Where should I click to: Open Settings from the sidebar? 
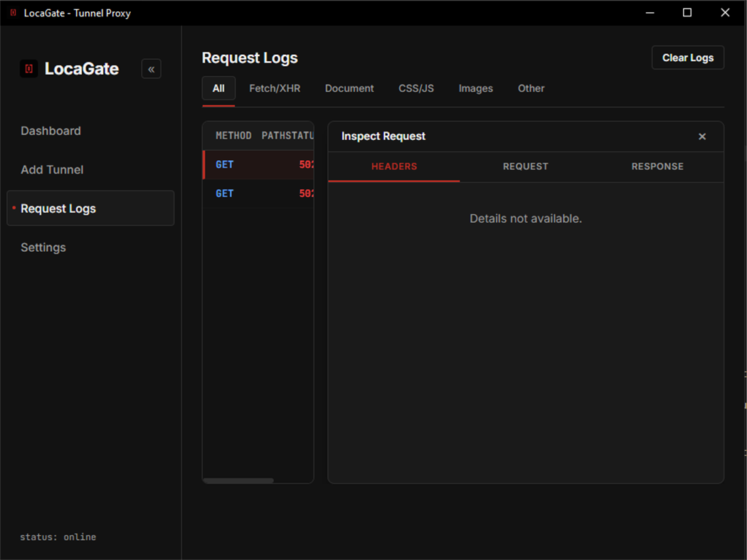(43, 248)
